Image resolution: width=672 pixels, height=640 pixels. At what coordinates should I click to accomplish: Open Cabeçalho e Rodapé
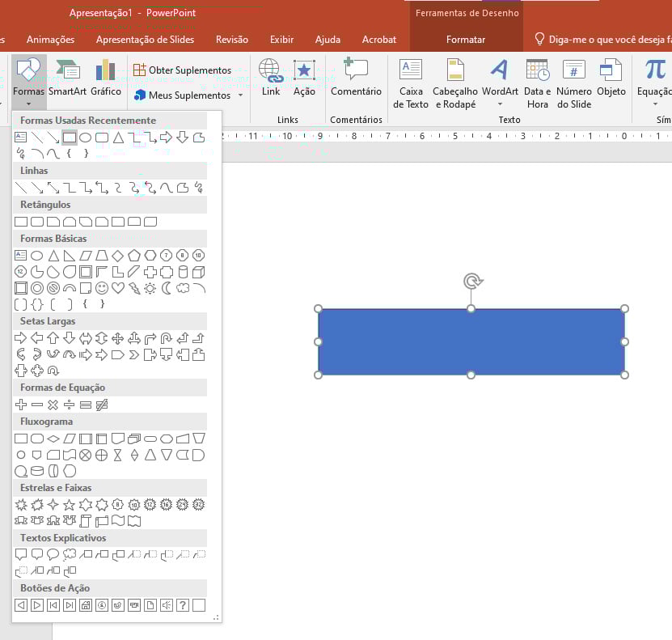pos(455,84)
